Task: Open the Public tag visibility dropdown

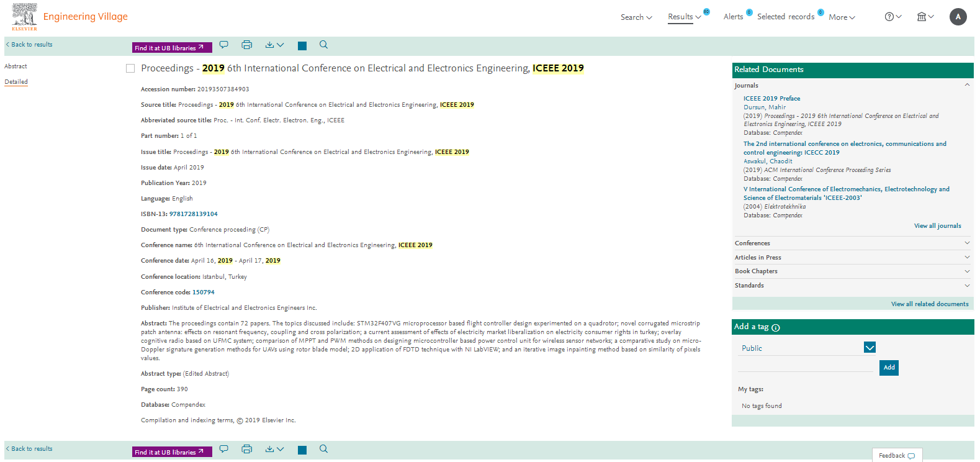Action: [x=870, y=348]
